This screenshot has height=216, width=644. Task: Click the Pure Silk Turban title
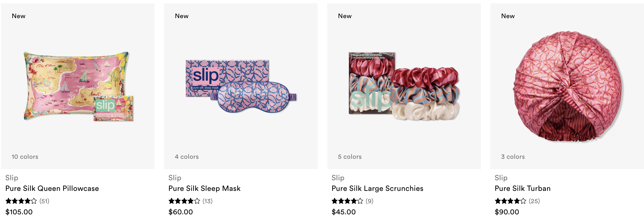tap(522, 188)
